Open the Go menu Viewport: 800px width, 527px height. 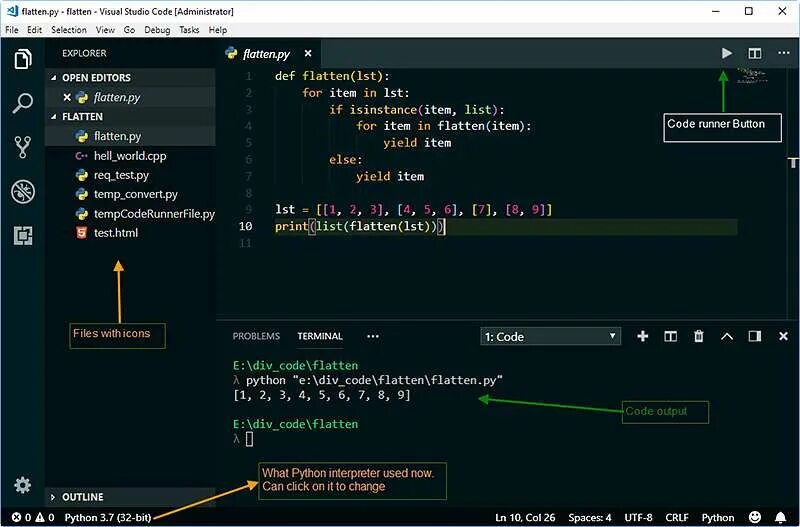coord(129,30)
